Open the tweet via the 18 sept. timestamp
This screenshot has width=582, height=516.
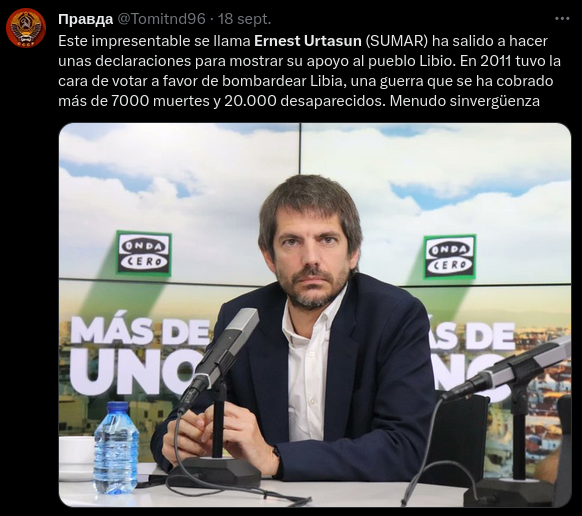245,19
